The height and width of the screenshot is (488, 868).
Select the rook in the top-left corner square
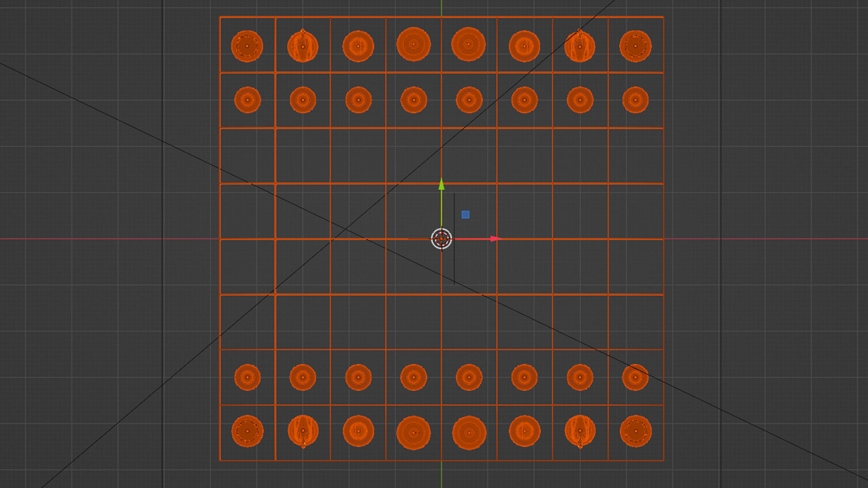click(247, 46)
